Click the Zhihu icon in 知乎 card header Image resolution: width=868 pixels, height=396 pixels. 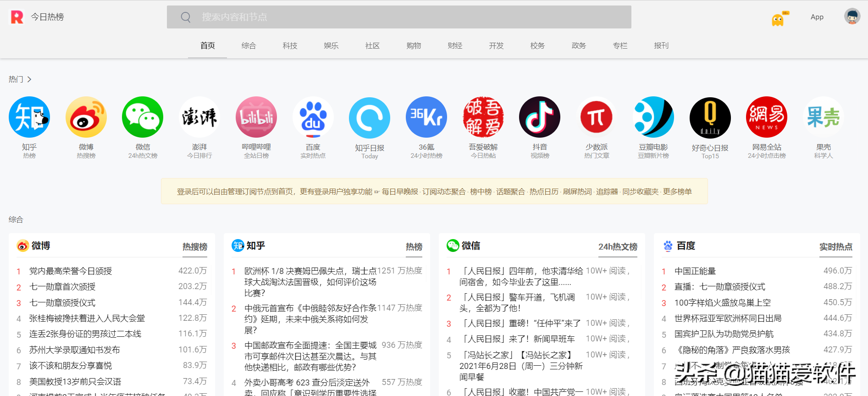(238, 246)
